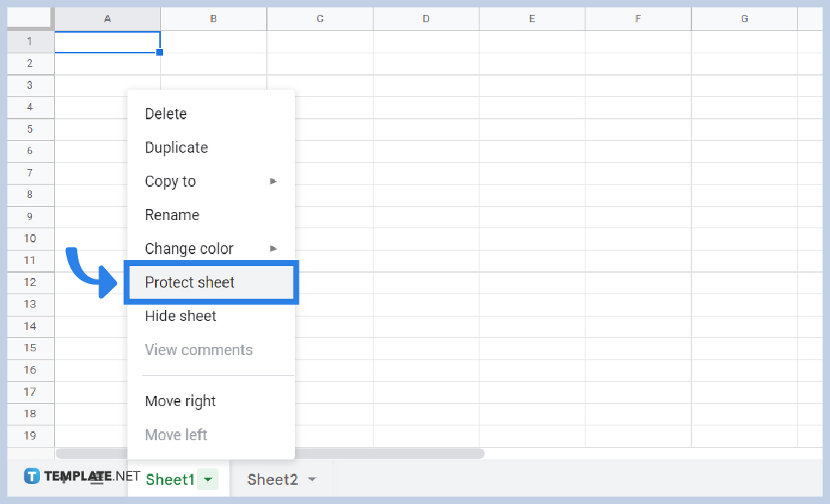Select Duplicate from the sheet menu

point(176,147)
